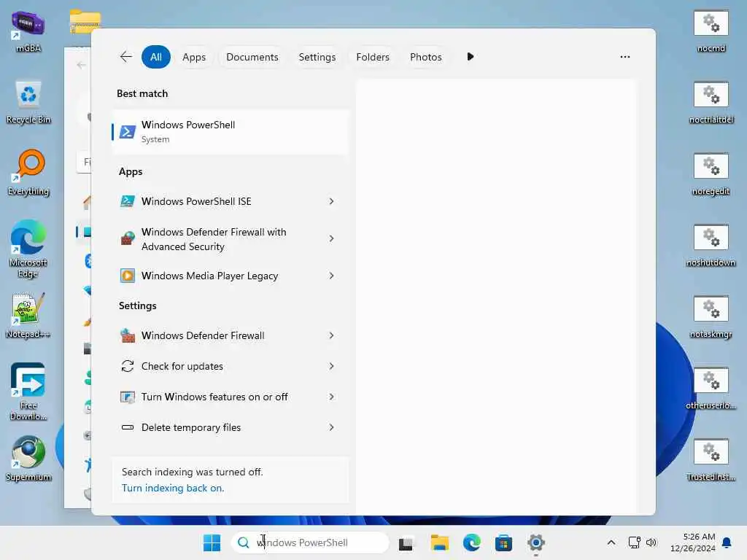Open the Windows PowerShell best match
This screenshot has height=560, width=747.
pyautogui.click(x=231, y=132)
